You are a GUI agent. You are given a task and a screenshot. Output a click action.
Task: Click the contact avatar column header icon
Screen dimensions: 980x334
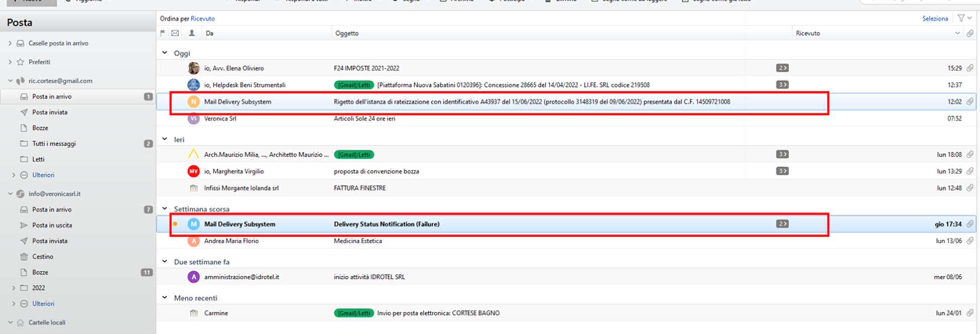click(x=192, y=33)
